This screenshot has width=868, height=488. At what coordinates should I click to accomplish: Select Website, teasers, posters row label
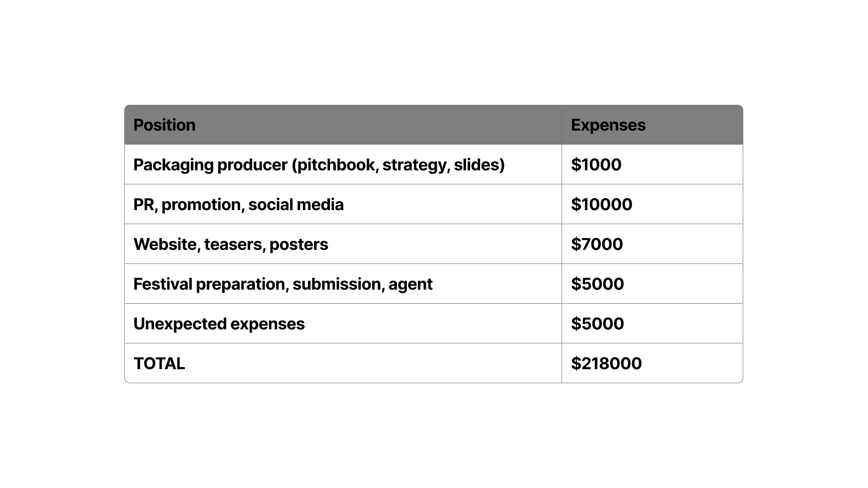point(231,244)
